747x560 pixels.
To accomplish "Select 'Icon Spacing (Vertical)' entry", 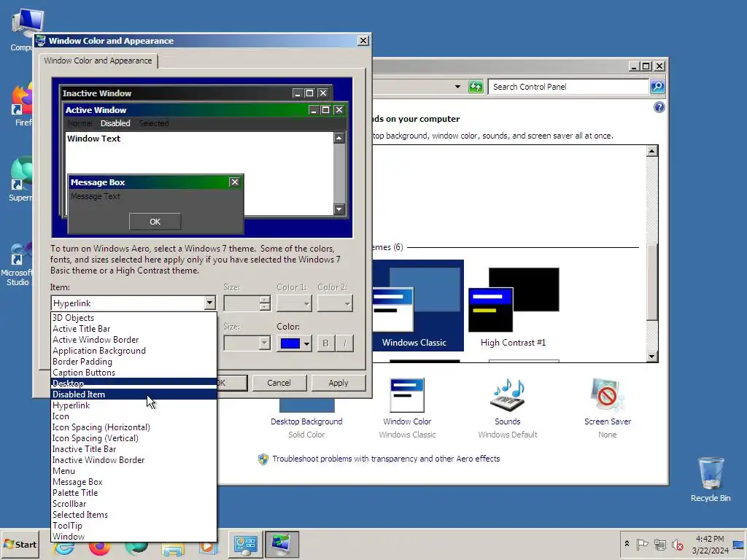I will click(x=134, y=438).
